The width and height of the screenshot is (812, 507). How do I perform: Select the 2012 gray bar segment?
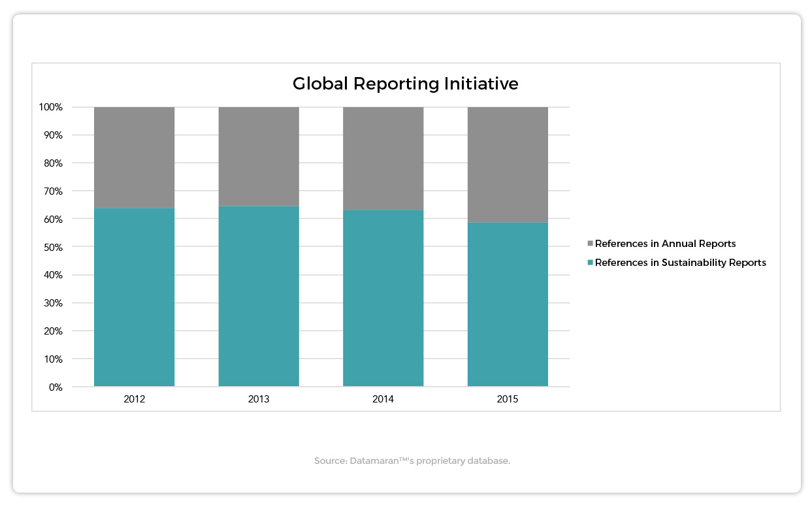click(x=134, y=157)
